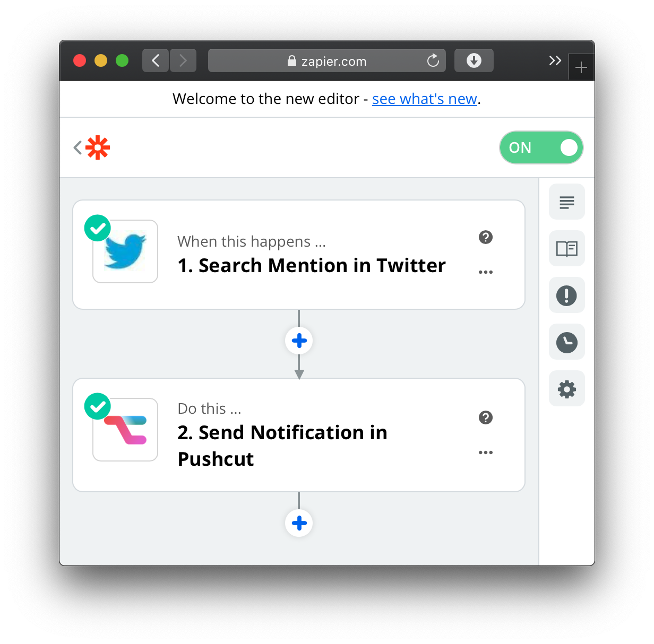The width and height of the screenshot is (654, 644).
Task: Expand the Search Mention in Twitter step
Action: (x=311, y=265)
